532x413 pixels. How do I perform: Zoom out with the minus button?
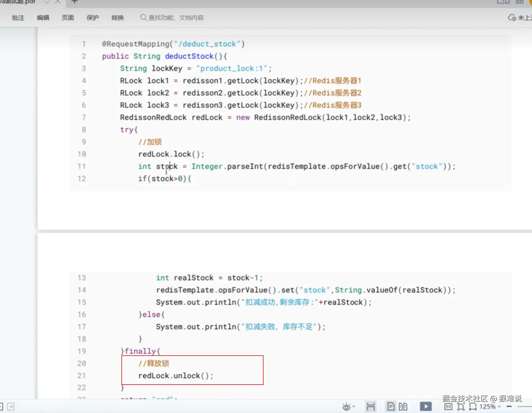tap(509, 407)
